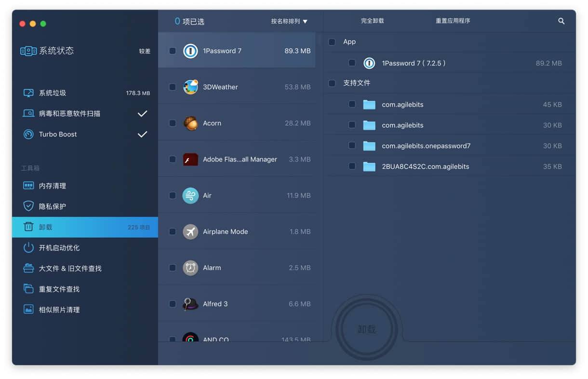Click the 系统垃圾 screen-cleanup icon
Screen dimensions: 588x379
click(x=28, y=93)
